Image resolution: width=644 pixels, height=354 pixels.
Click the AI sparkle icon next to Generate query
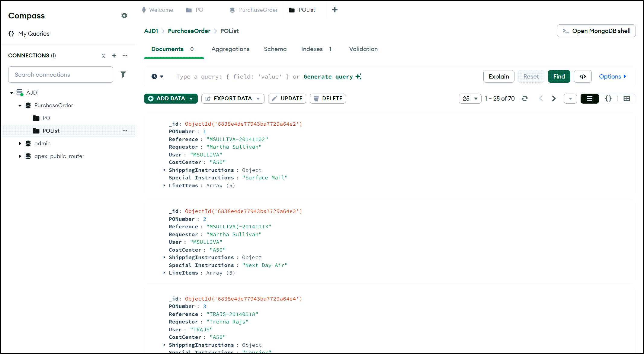358,76
